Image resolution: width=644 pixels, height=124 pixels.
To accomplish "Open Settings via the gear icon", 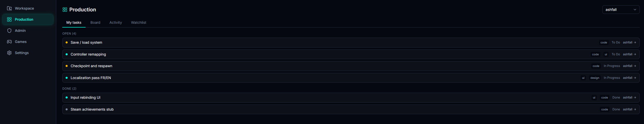I will point(9,53).
